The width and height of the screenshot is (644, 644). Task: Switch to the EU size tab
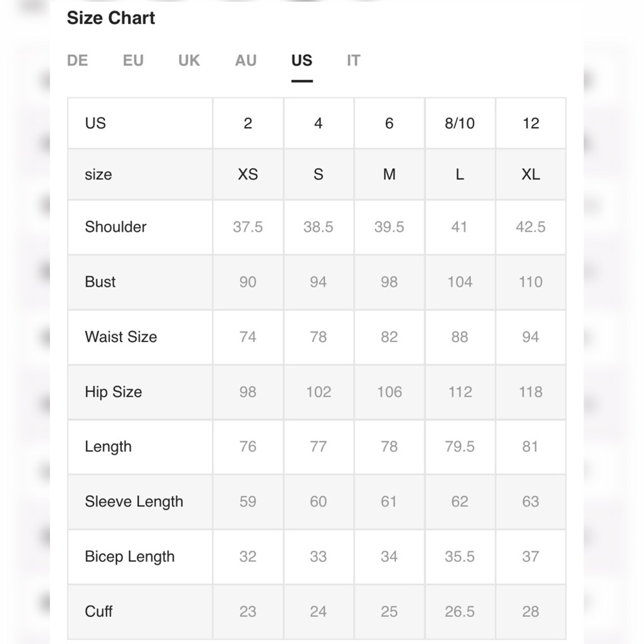point(133,61)
